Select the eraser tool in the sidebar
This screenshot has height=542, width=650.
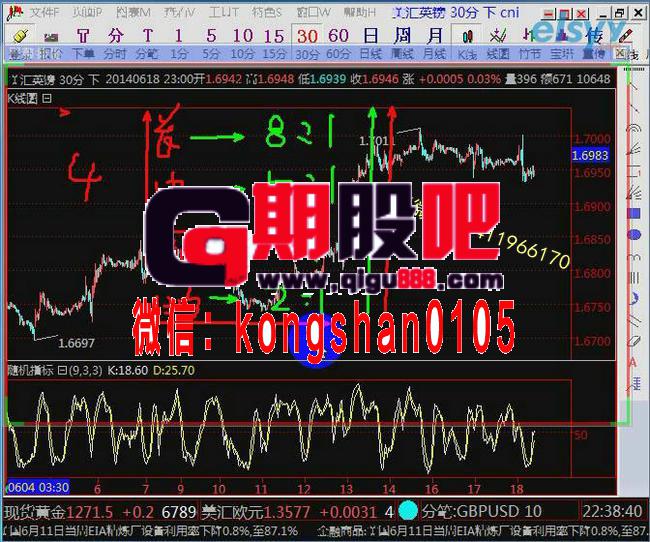coord(634,341)
